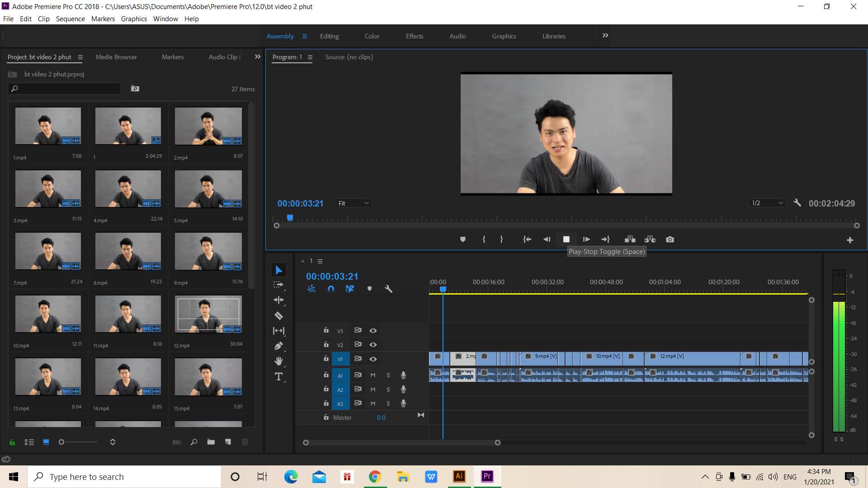Viewport: 868px width, 488px height.
Task: Open the 1/2 playback resolution dropdown
Action: pos(767,203)
